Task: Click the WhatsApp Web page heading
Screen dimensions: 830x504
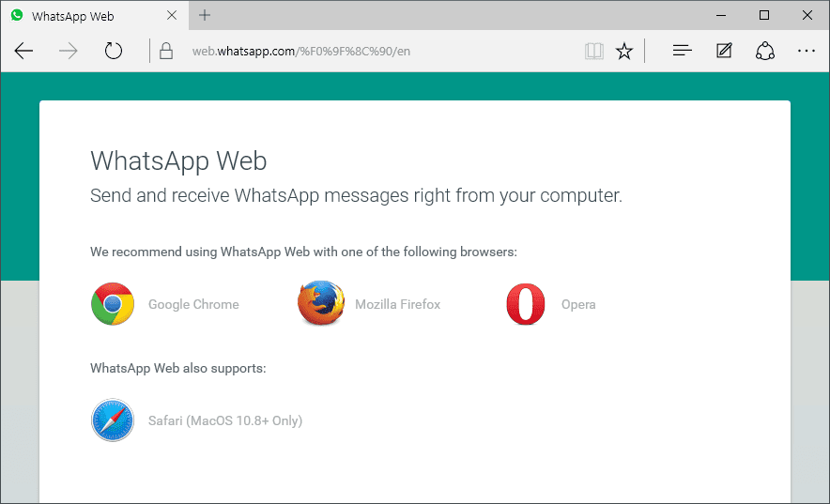Action: point(178,161)
